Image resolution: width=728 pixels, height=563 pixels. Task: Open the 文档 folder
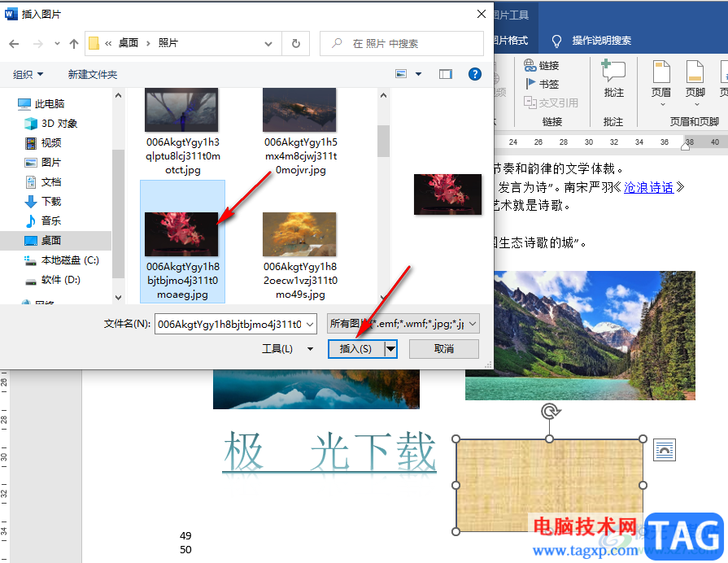coord(43,181)
